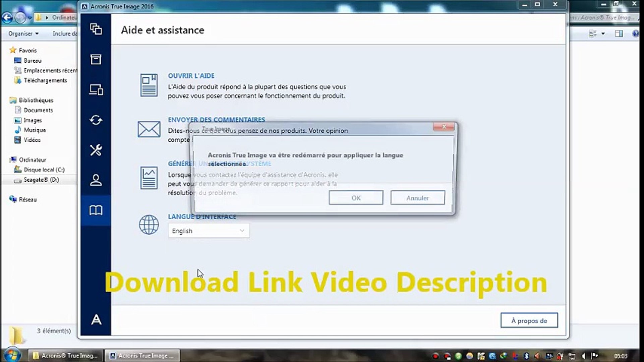Open the Backup section in sidebar
This screenshot has height=362, width=644.
click(x=96, y=29)
